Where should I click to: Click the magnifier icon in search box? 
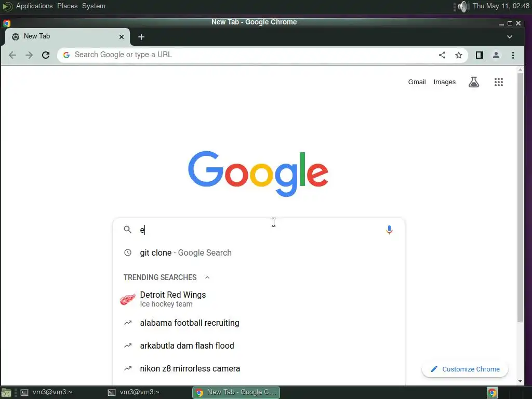click(128, 230)
